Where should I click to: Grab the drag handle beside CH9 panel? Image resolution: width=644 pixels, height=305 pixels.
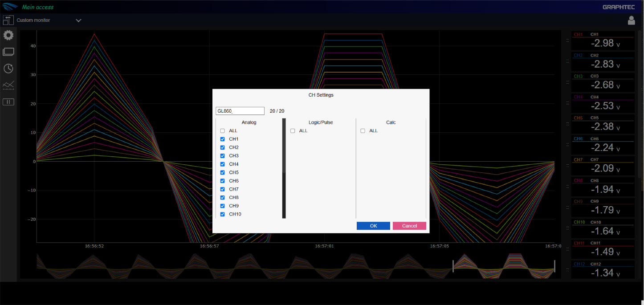click(567, 207)
